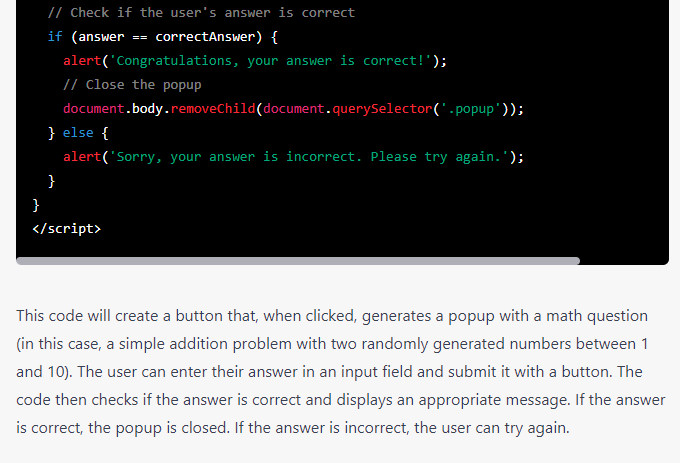The image size is (680, 463).
Task: Click the blue if keyword
Action: (x=55, y=36)
